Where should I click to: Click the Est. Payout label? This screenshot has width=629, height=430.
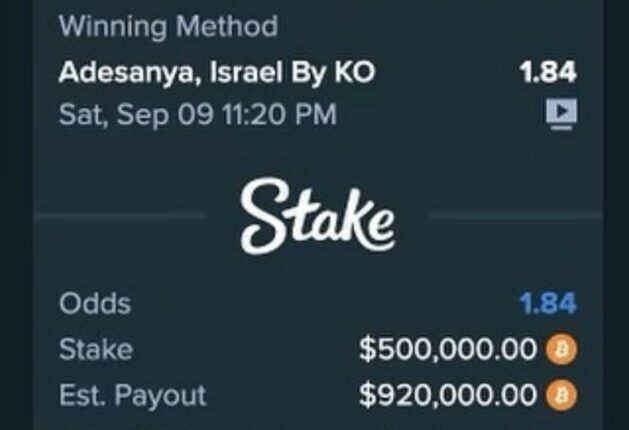[x=132, y=396]
